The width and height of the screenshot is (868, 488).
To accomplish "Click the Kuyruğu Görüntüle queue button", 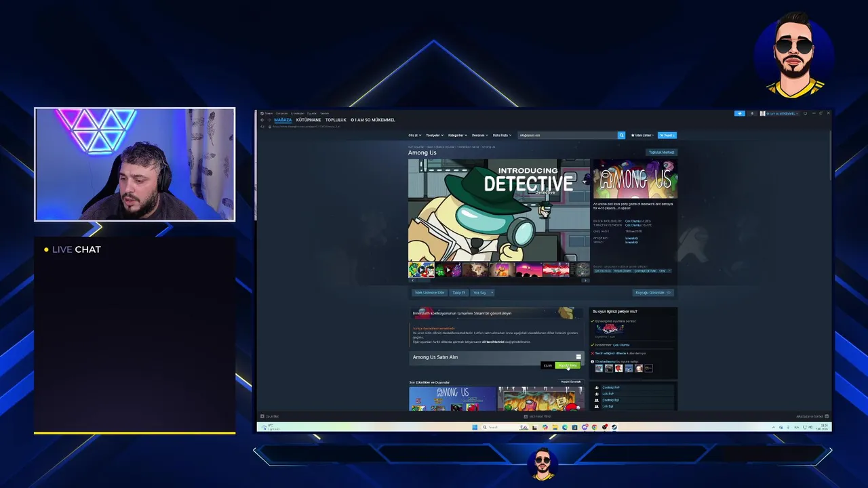I will click(x=653, y=293).
